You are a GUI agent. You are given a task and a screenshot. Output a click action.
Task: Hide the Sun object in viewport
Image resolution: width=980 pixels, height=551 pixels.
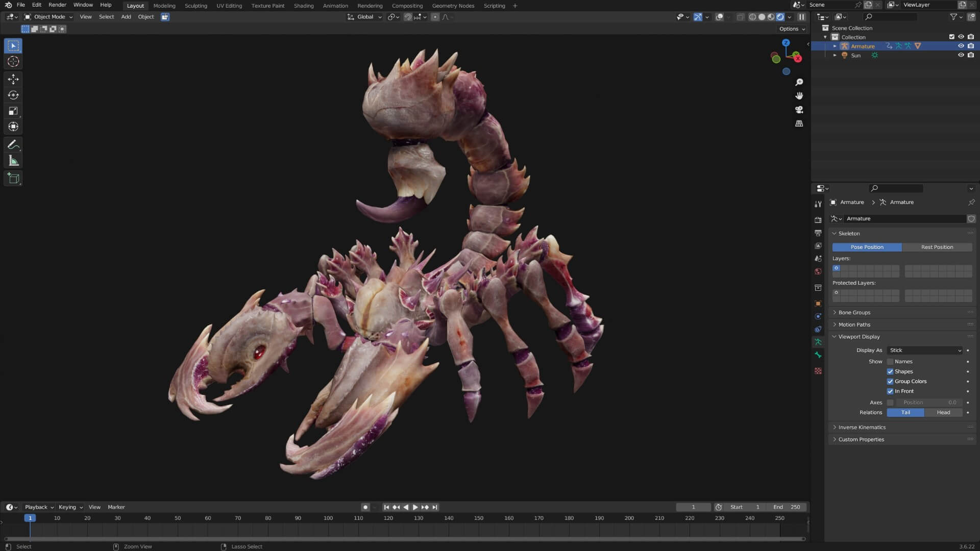click(x=961, y=55)
